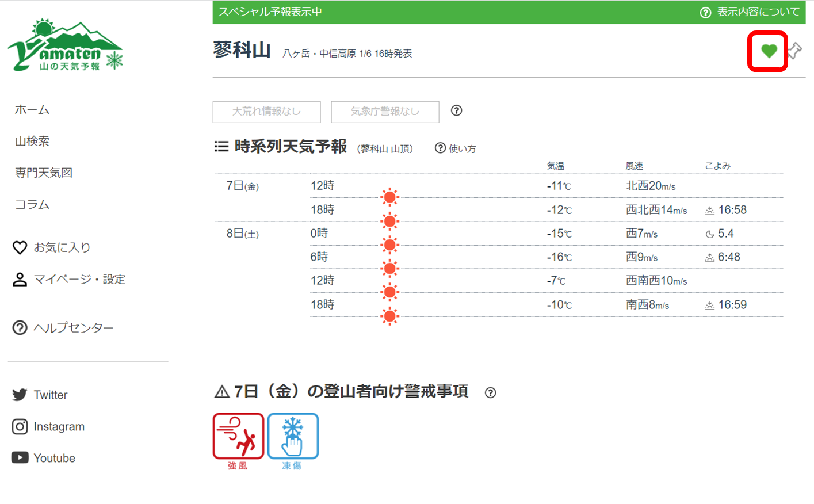
Task: Click 表示内容について in green banner
Action: 750,12
